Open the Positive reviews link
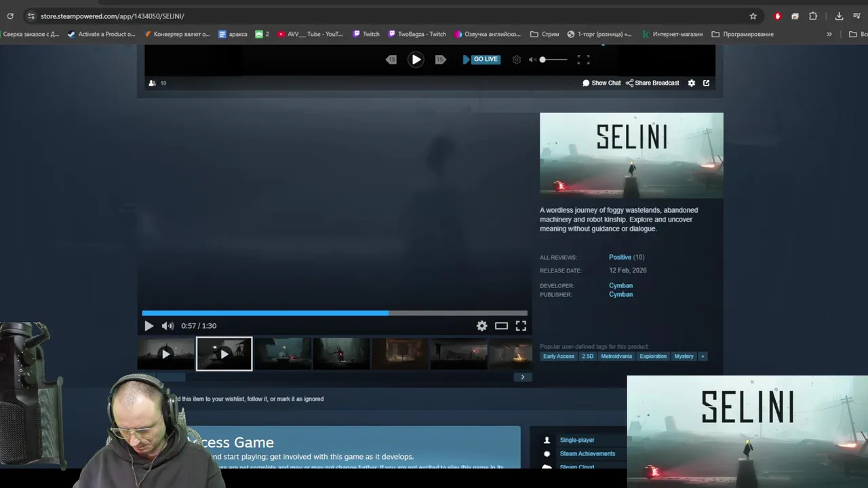The image size is (868, 488). click(620, 257)
